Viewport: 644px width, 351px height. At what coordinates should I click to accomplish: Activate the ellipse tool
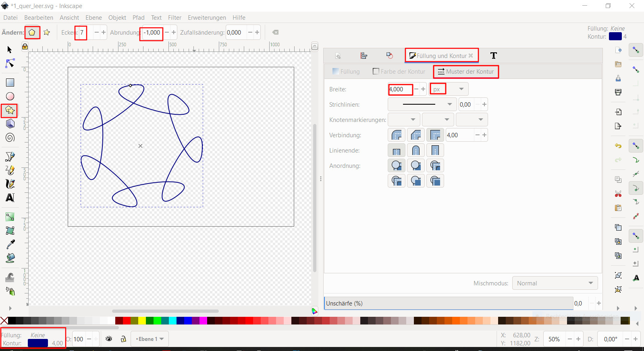pyautogui.click(x=10, y=96)
